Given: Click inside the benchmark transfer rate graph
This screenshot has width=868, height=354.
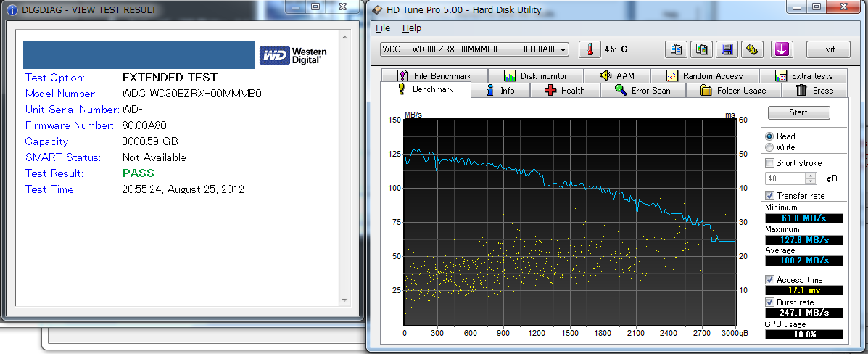Looking at the screenshot, I should point(570,221).
